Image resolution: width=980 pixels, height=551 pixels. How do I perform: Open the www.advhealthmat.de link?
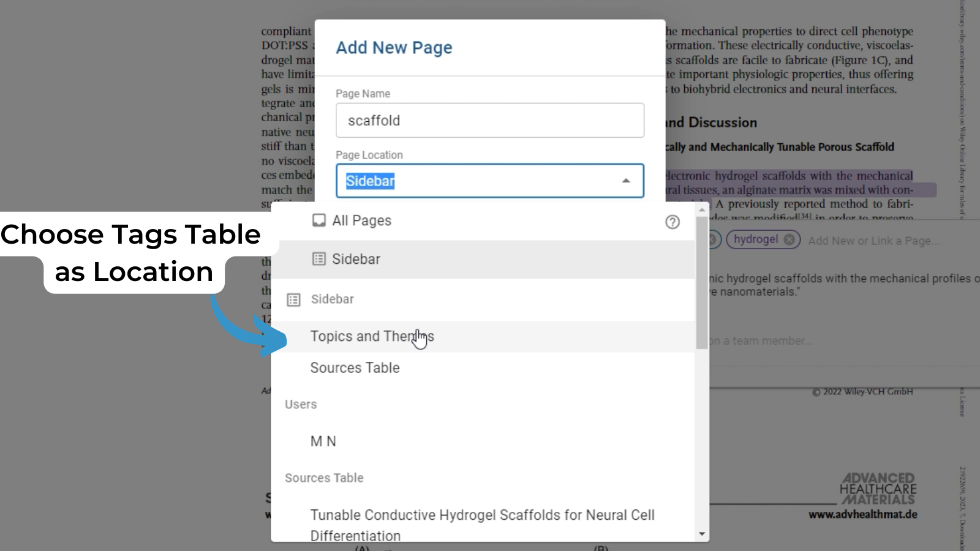(x=862, y=514)
